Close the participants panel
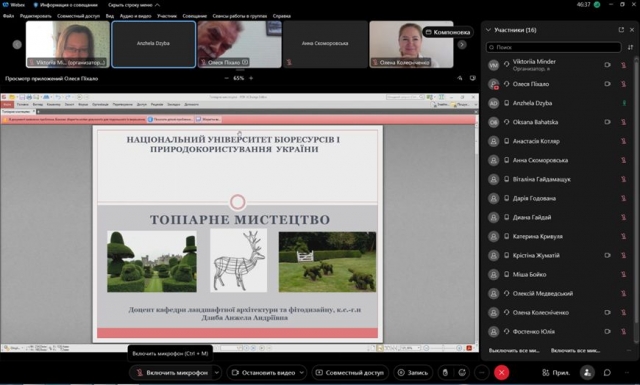The width and height of the screenshot is (640, 385). point(632,30)
